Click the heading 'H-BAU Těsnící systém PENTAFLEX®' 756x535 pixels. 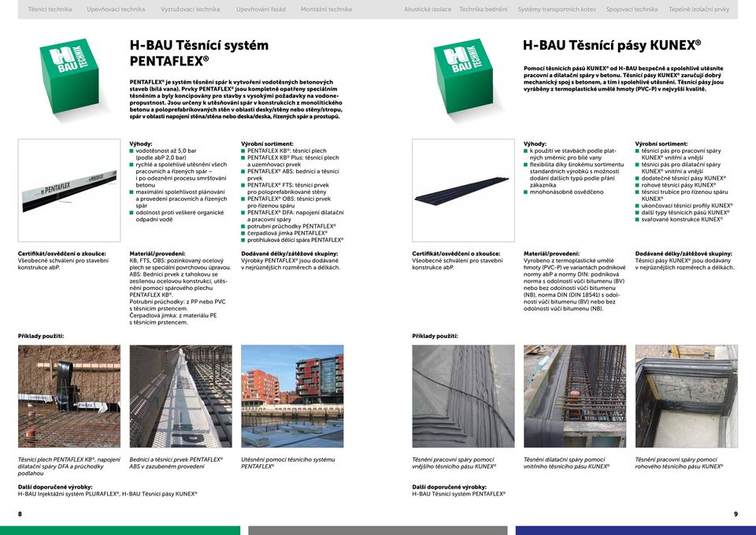point(199,53)
